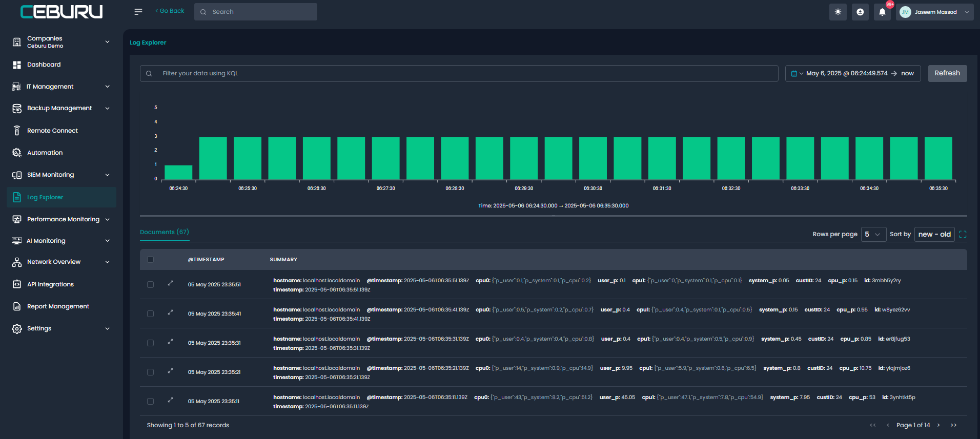Open Report Management menu item
Image resolution: width=980 pixels, height=439 pixels.
point(58,306)
